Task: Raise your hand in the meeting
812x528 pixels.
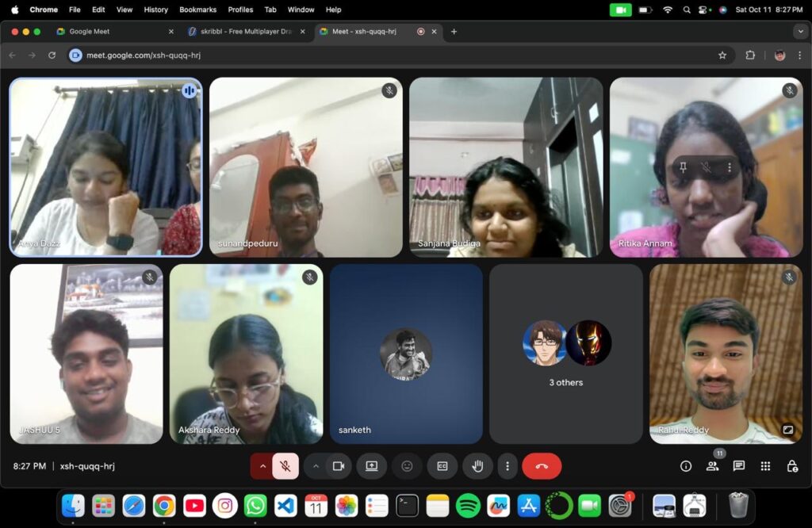Action: point(477,466)
